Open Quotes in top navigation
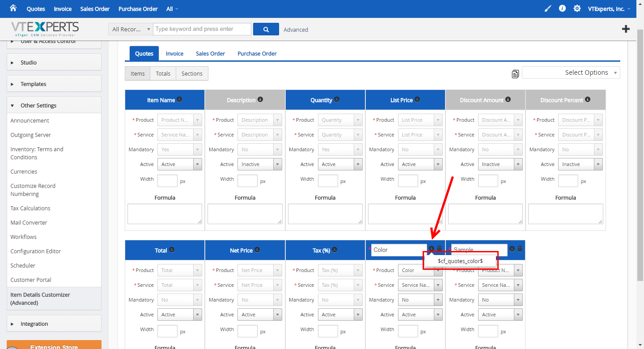The width and height of the screenshot is (644, 349). coord(36,9)
